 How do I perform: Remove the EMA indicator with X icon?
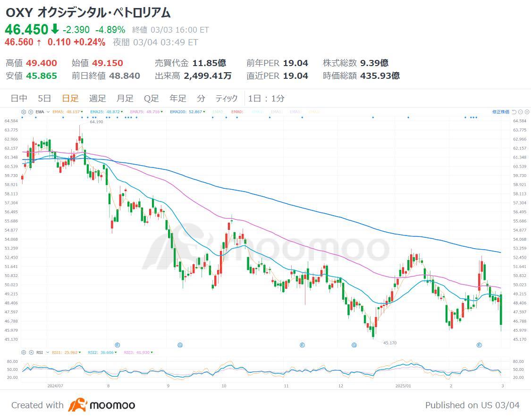[x=30, y=112]
